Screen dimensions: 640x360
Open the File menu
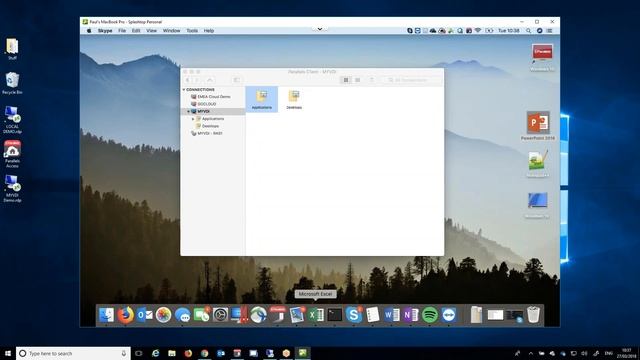point(122,31)
